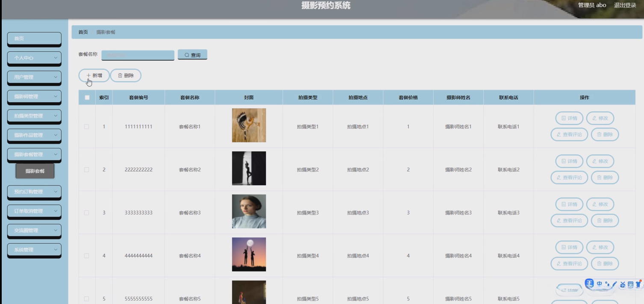Check the checkbox for row 1

pyautogui.click(x=87, y=127)
